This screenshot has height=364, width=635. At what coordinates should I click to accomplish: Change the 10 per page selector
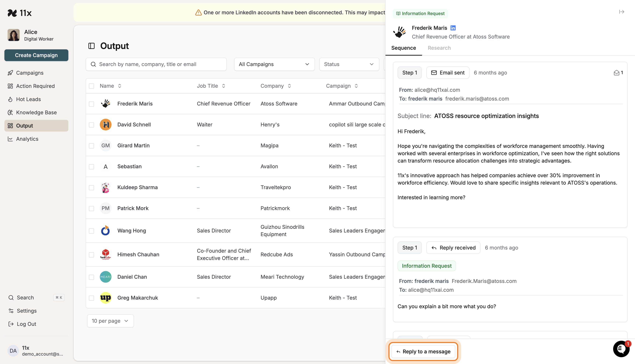point(110,321)
